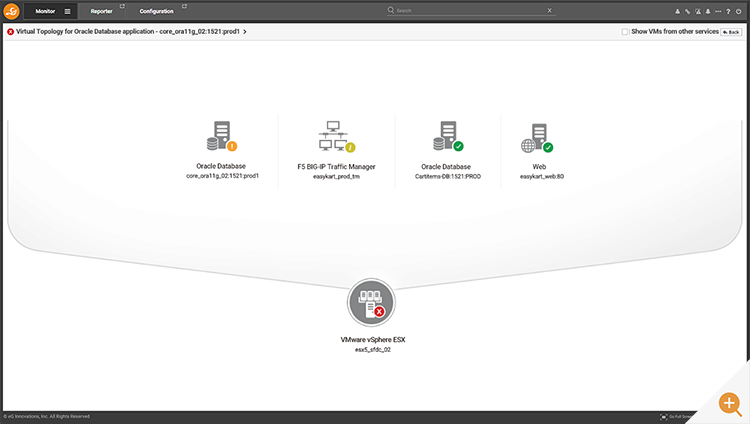Enable Show VMs from other services checkbox
This screenshot has height=424, width=750.
[625, 32]
